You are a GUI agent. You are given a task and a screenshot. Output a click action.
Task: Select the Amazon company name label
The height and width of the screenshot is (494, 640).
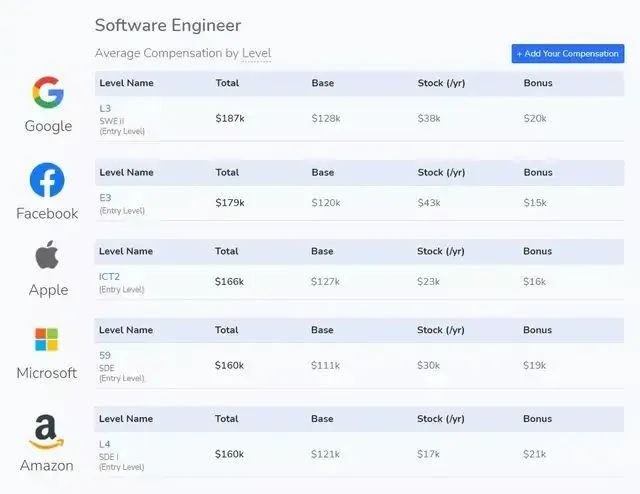[47, 465]
